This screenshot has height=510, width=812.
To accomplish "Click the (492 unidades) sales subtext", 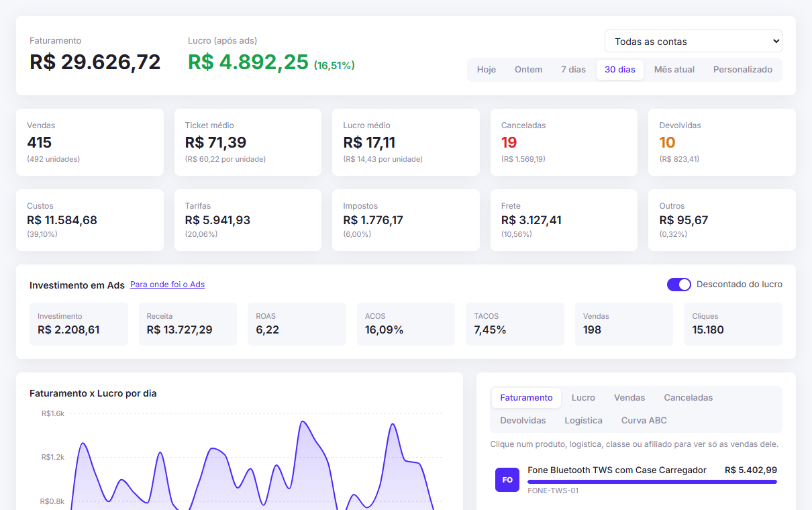I will tap(53, 160).
